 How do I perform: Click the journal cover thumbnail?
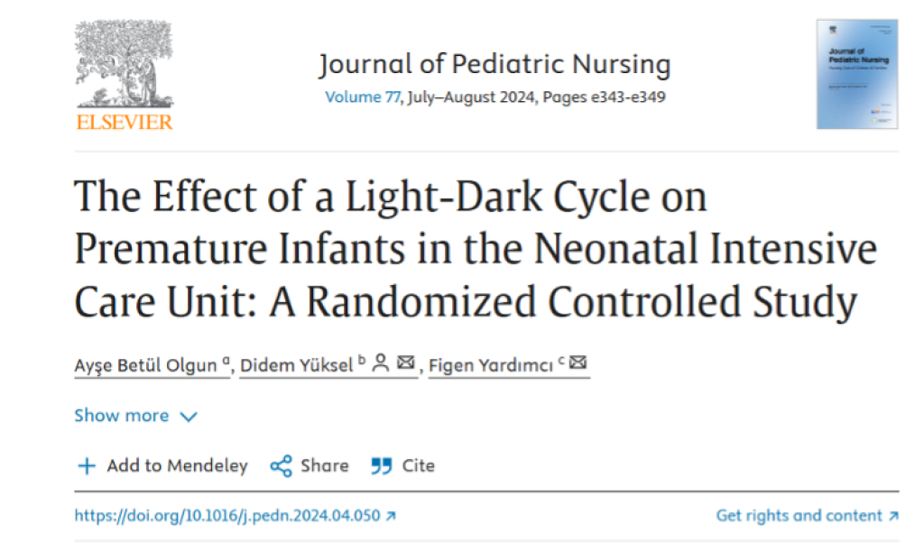tap(856, 74)
